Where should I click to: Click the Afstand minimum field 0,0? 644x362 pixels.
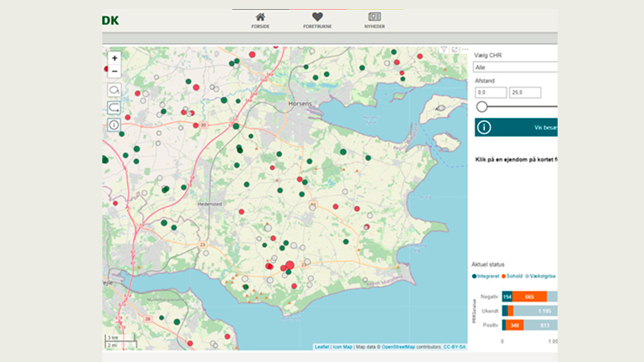tap(491, 92)
